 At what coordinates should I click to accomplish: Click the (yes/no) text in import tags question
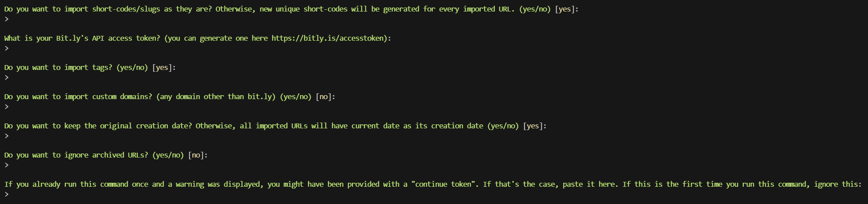(x=132, y=68)
